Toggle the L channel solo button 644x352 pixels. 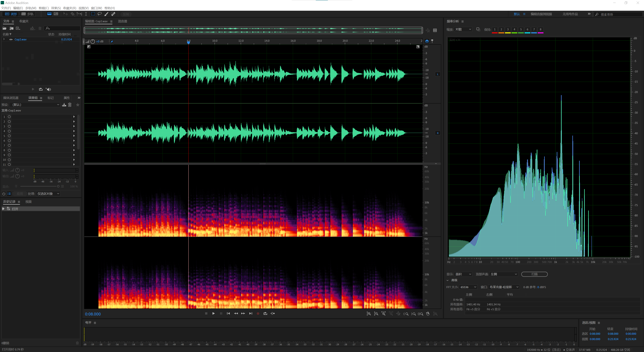[438, 74]
